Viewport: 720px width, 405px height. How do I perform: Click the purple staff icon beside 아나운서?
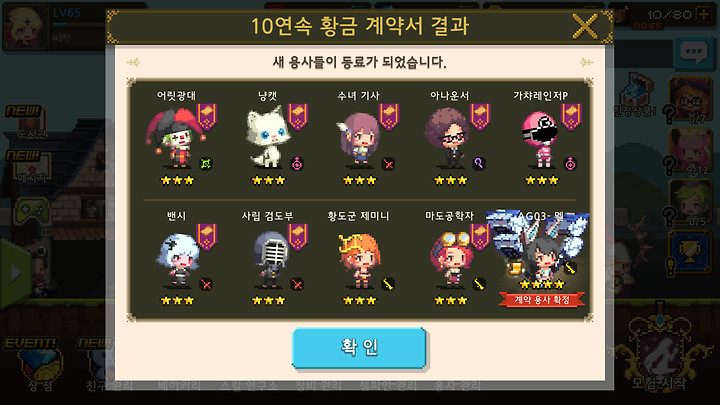coord(479,163)
